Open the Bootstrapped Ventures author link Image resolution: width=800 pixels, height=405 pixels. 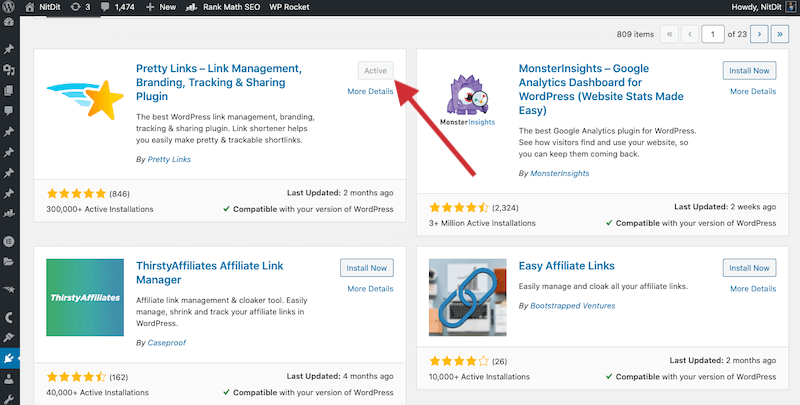coord(572,306)
